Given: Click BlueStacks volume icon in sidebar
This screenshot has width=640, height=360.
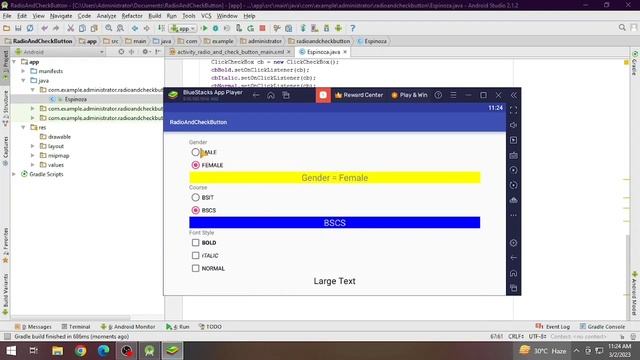Looking at the screenshot, I should (x=513, y=125).
